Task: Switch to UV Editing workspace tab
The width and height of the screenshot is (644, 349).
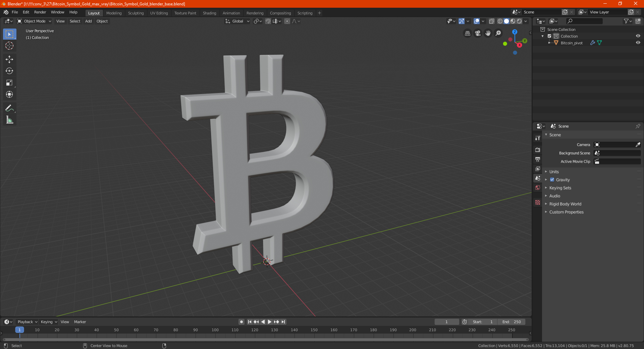Action: coord(159,13)
